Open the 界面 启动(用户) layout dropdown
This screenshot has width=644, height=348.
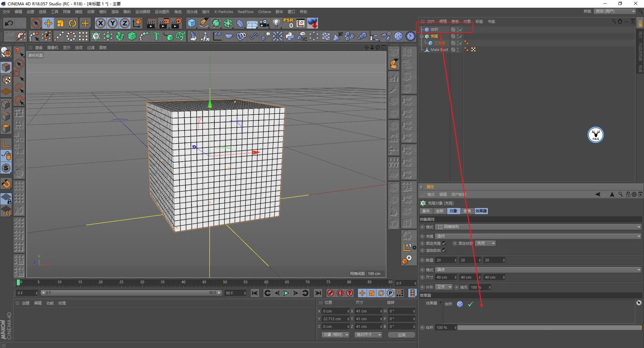pos(615,11)
